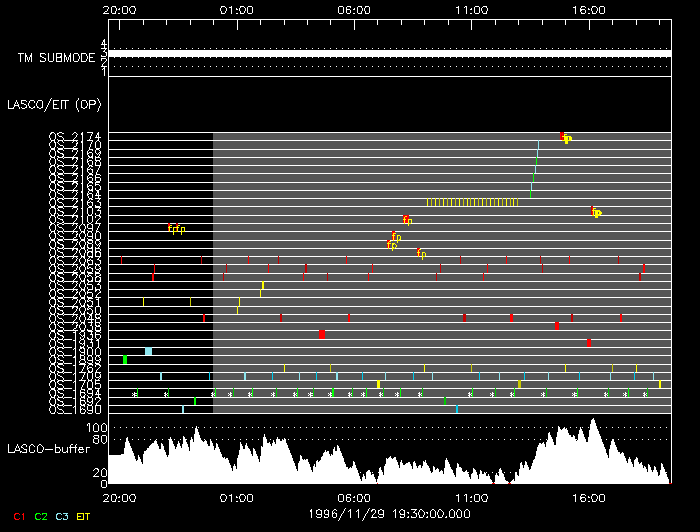
Task: Select the leftmost cyan marker in the OS_1690 row
Action: 183,409
